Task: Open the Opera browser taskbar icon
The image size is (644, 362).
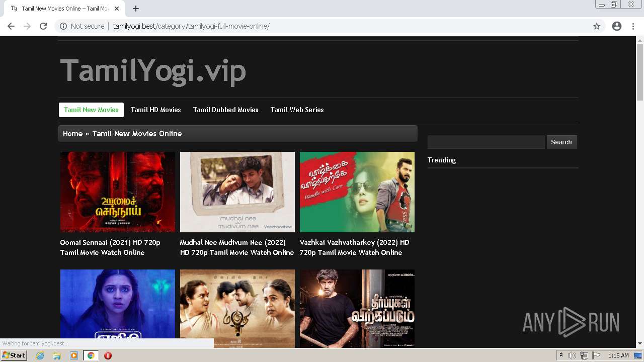Action: (x=108, y=355)
